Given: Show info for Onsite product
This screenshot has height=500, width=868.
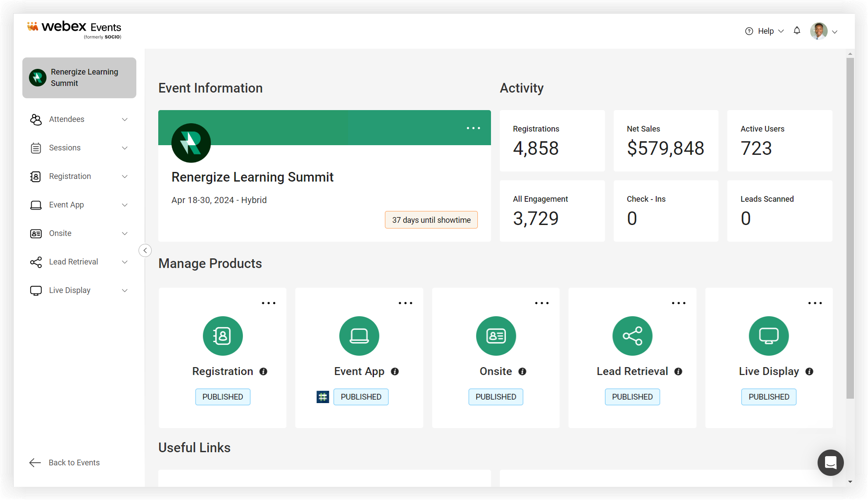Looking at the screenshot, I should point(523,371).
